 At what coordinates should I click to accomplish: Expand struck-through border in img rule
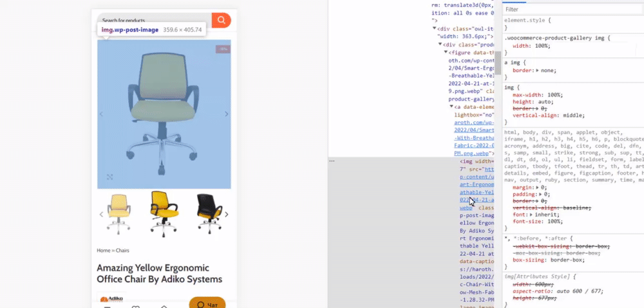click(538, 109)
